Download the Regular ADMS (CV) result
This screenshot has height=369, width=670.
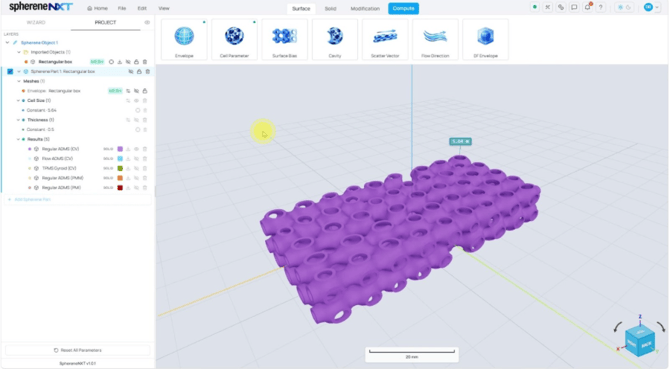click(x=128, y=149)
